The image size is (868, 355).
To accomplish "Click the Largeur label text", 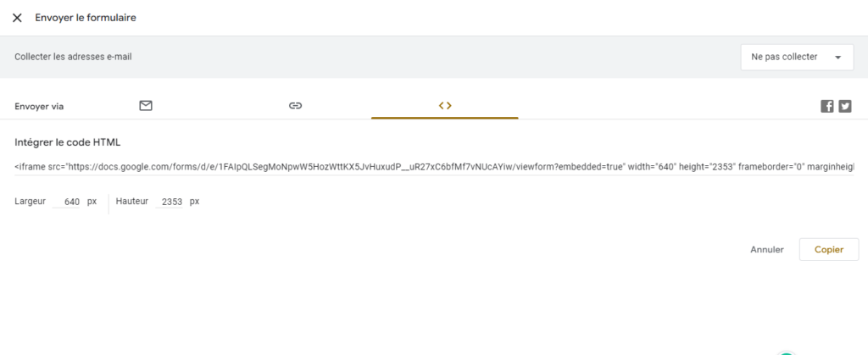I will tap(30, 202).
